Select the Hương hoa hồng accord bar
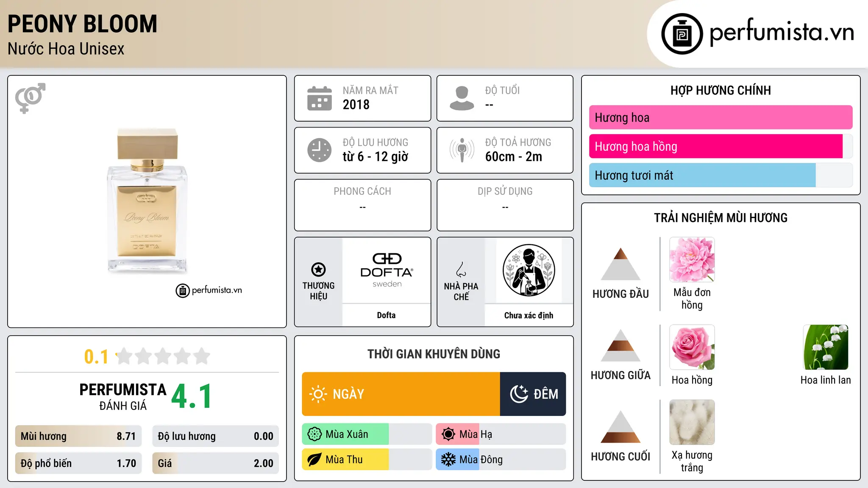Screen dimensions: 868x488 tap(721, 147)
